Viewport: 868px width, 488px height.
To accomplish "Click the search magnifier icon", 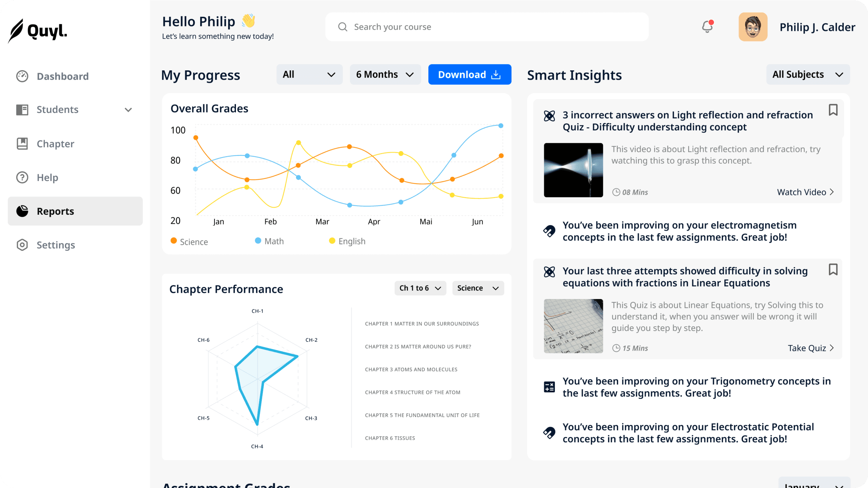I will (x=342, y=27).
